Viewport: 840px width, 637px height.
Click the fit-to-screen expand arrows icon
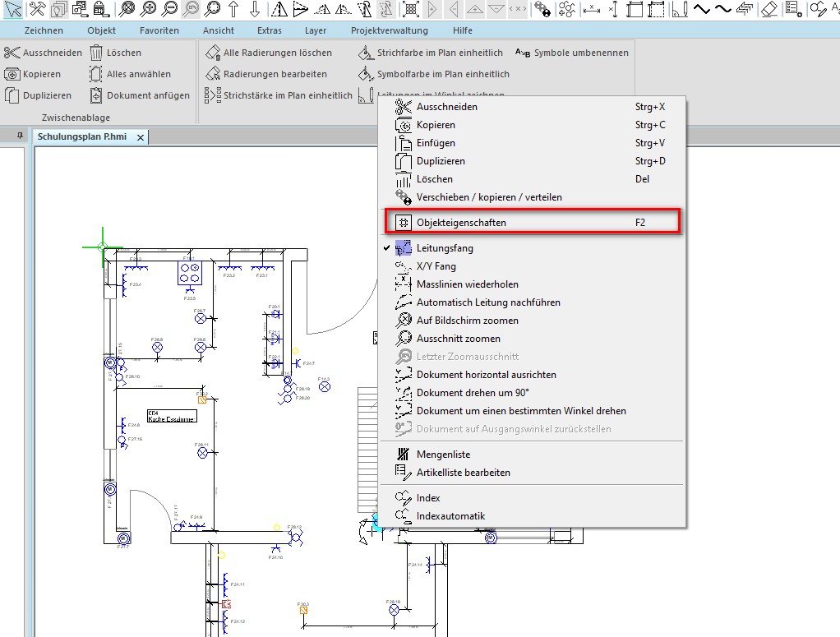(412, 9)
